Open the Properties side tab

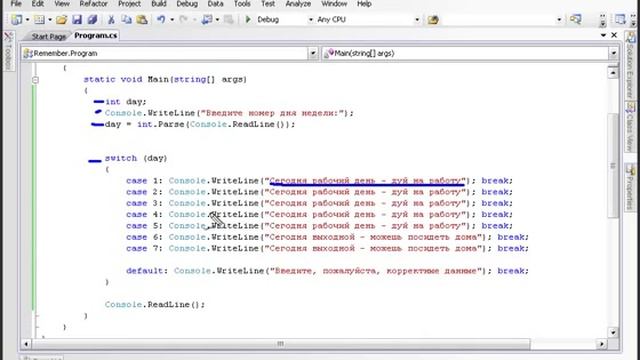tap(631, 188)
